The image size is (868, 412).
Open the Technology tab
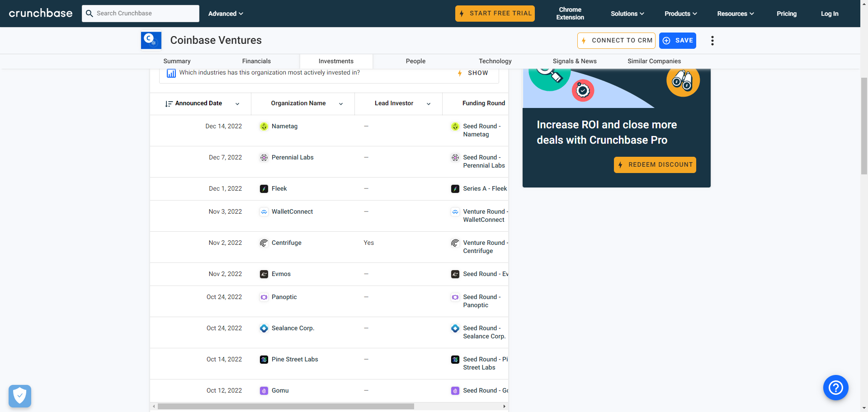coord(495,61)
